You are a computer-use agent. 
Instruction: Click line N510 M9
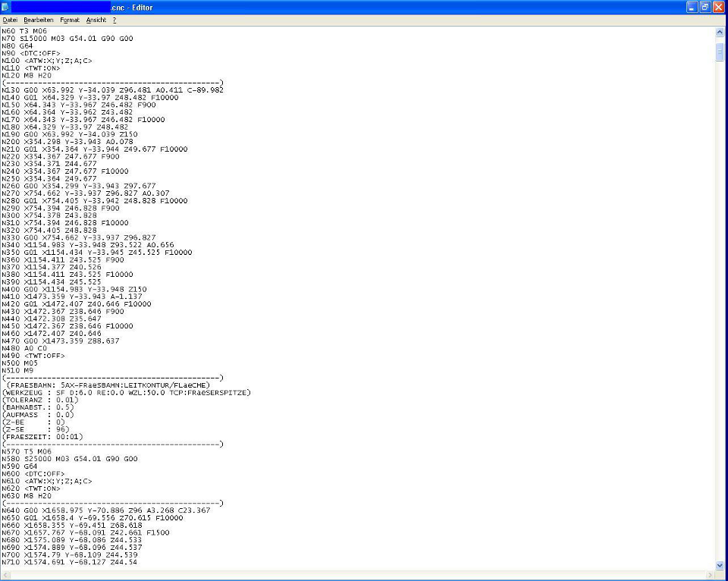tap(17, 371)
